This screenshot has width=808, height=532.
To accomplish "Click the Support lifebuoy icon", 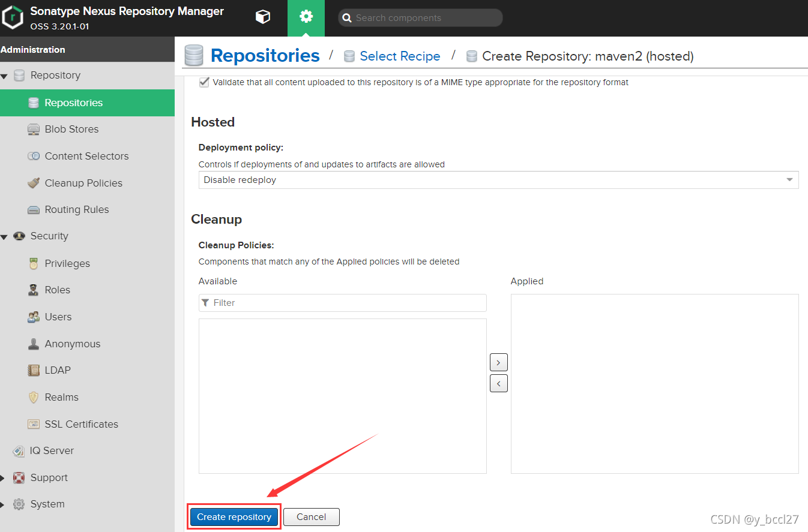I will coord(19,478).
